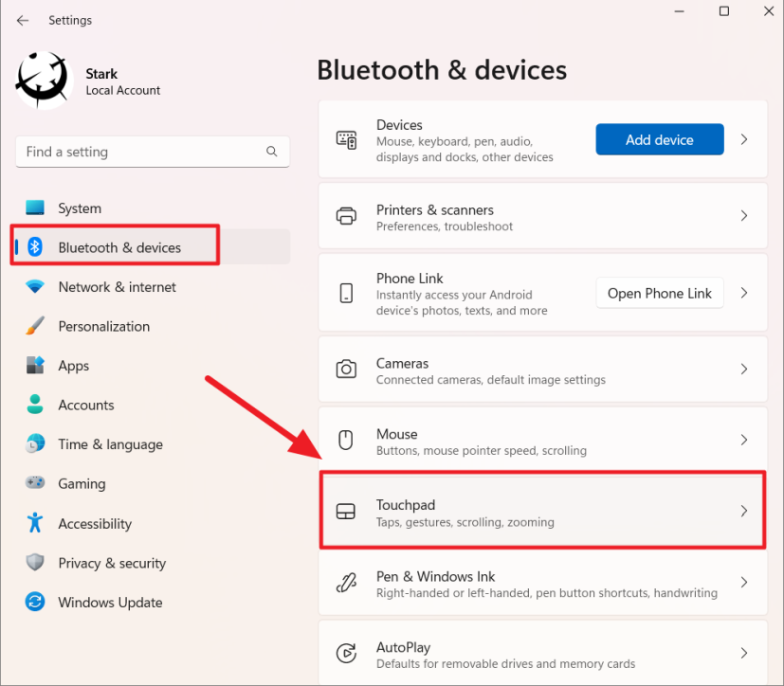Expand the Devices row chevron
784x686 pixels.
click(x=744, y=139)
